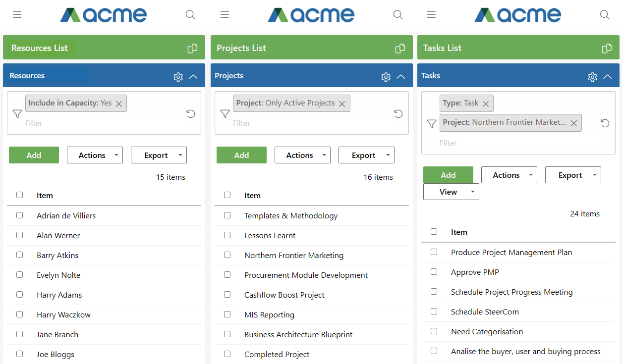
Task: Tick checkbox for MIS Reporting
Action: pos(227,314)
